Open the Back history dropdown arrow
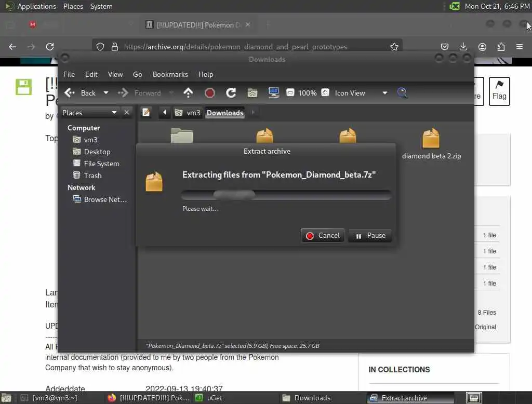 coord(106,93)
